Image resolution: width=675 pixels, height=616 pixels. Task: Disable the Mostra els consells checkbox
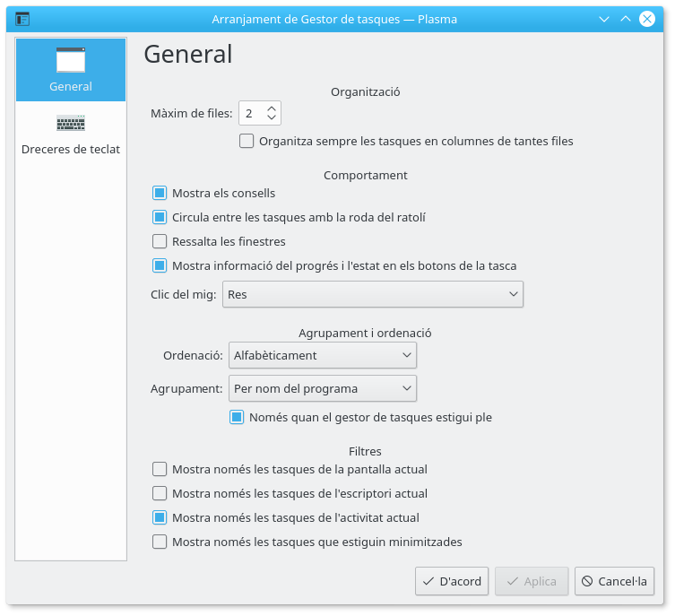tap(160, 193)
